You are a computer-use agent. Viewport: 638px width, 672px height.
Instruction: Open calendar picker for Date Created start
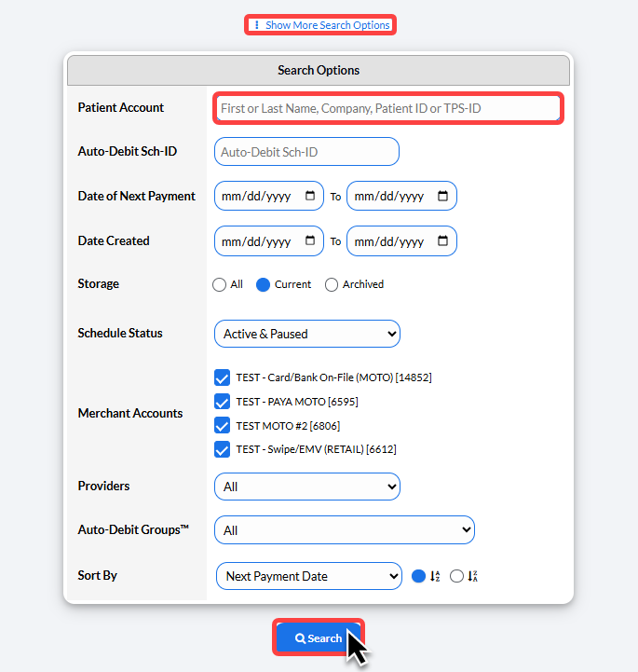310,240
